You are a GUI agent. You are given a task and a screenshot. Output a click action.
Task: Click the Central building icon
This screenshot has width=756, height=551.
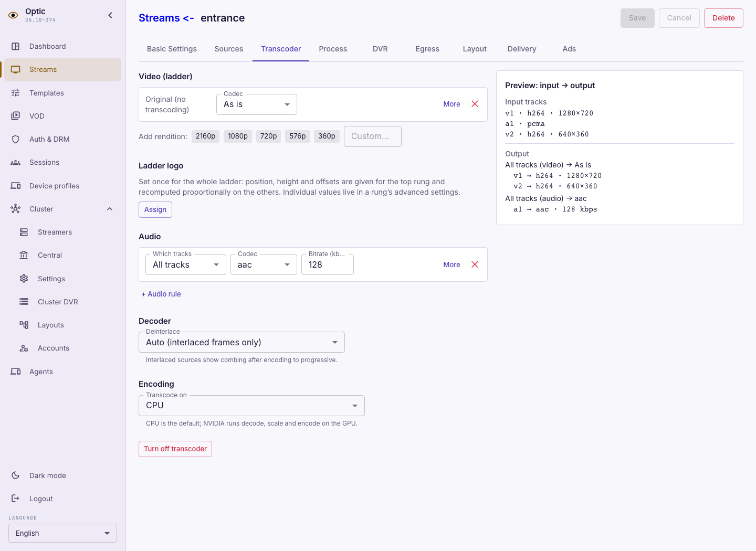(x=24, y=255)
